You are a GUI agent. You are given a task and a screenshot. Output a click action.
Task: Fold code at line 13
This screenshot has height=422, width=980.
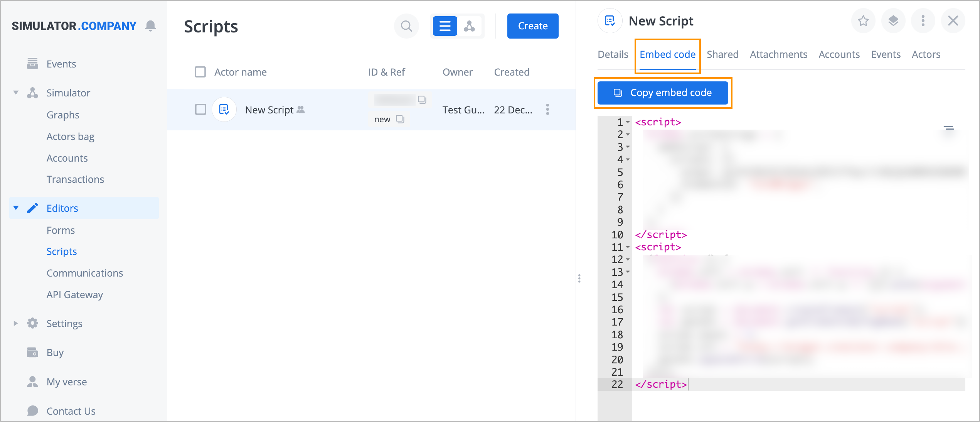tap(628, 272)
